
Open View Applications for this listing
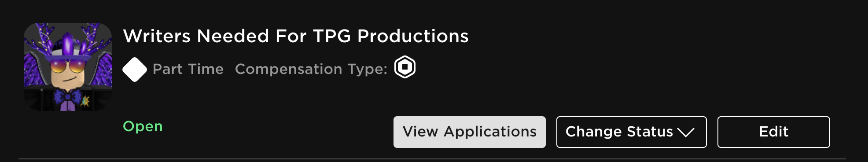pyautogui.click(x=469, y=132)
